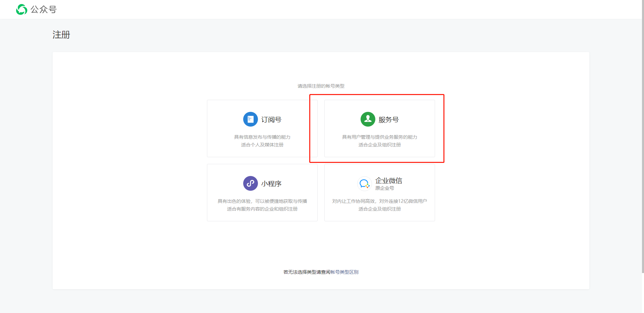Screen dimensions: 644x313
Task: Select the 企业微信 account type title
Action: pyautogui.click(x=388, y=181)
